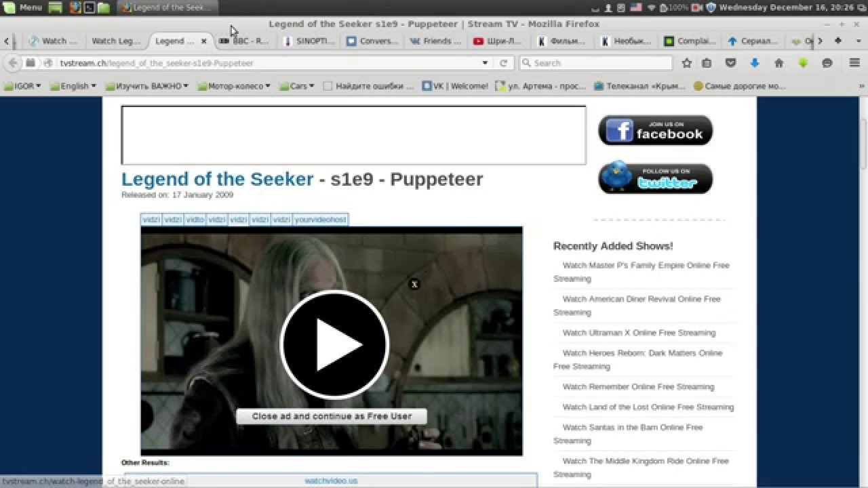
Task: Open the ул. Артема bookmark
Action: [x=541, y=86]
